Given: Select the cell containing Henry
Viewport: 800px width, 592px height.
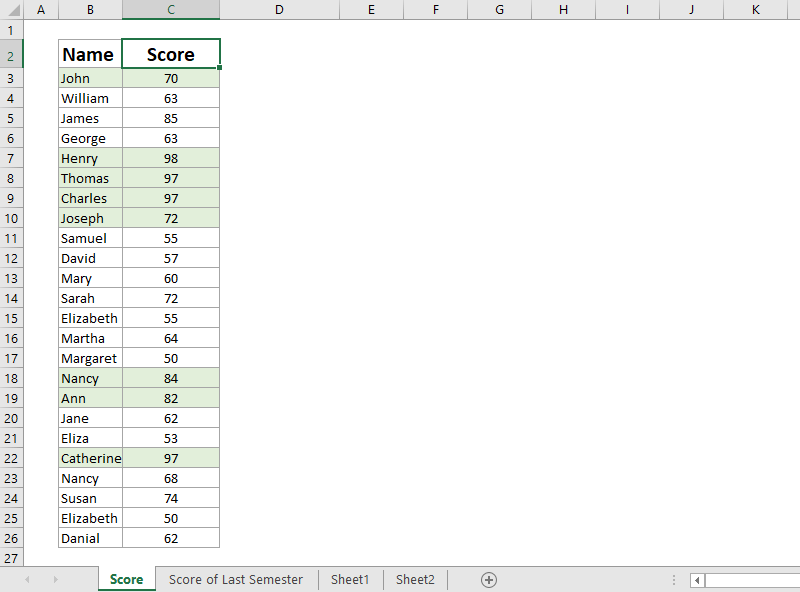Looking at the screenshot, I should (88, 158).
